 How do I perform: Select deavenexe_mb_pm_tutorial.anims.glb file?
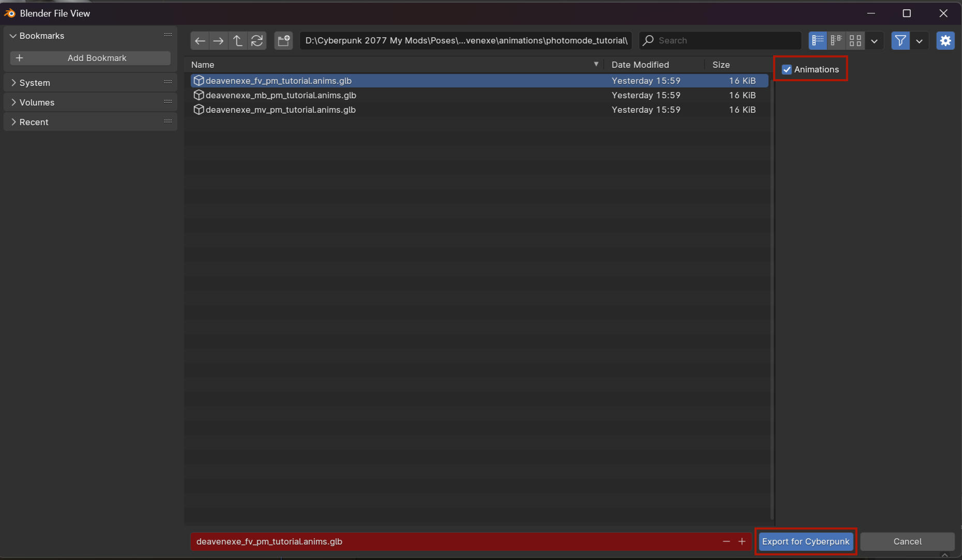[x=281, y=95]
